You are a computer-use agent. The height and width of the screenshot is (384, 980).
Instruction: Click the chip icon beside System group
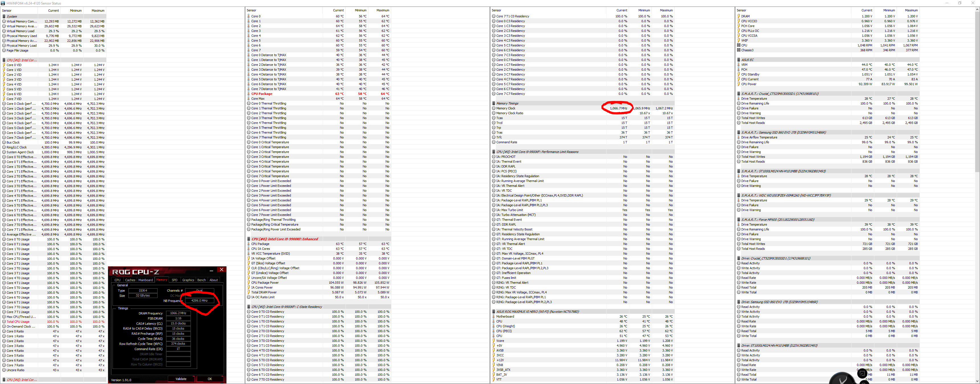(x=4, y=16)
